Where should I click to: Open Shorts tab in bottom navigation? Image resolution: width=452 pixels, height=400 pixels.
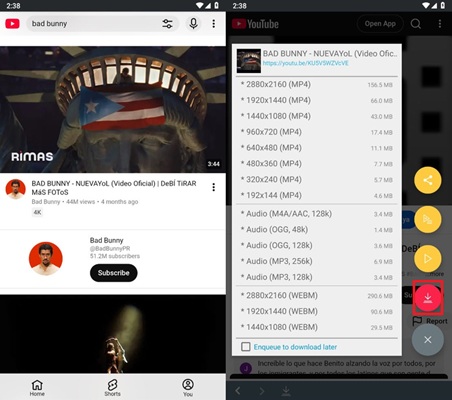coord(113,388)
